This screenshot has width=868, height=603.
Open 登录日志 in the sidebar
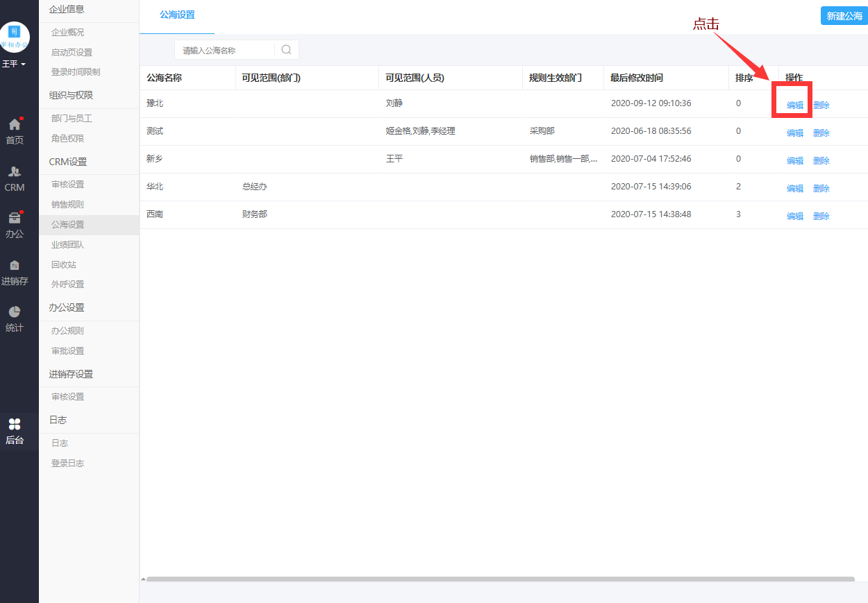click(67, 464)
